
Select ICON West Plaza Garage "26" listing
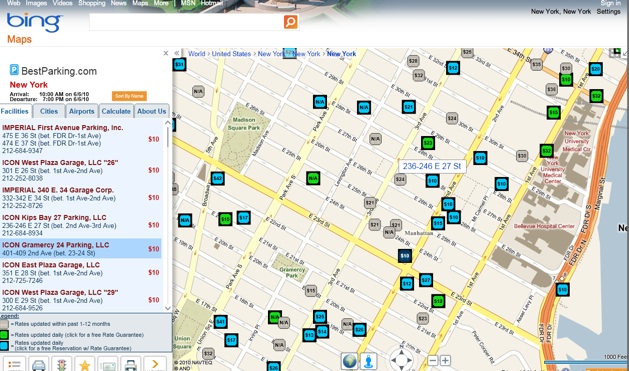(81, 170)
